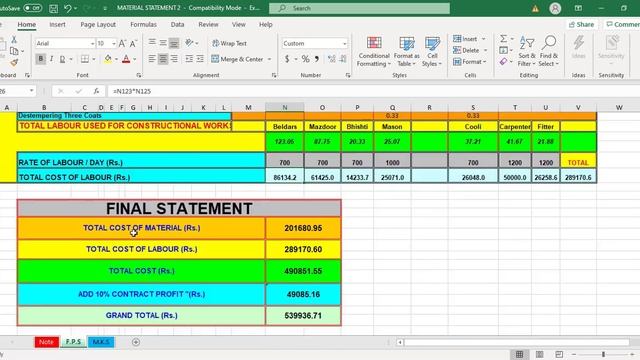The width and height of the screenshot is (640, 360).
Task: Toggle Underline formatting
Action: (62, 59)
